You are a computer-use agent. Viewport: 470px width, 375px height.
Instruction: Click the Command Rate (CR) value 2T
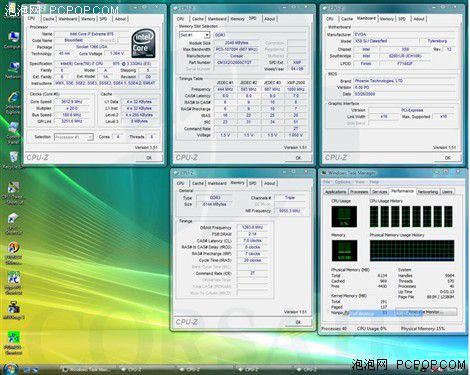(252, 273)
